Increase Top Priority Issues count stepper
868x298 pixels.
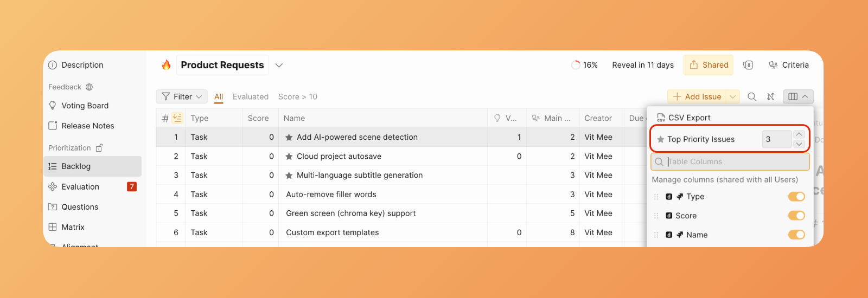(799, 134)
